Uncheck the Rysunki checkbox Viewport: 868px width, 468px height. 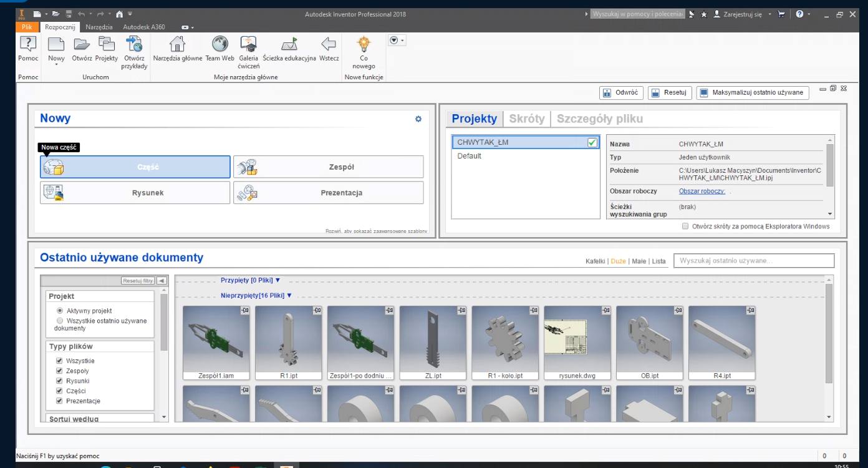point(59,381)
